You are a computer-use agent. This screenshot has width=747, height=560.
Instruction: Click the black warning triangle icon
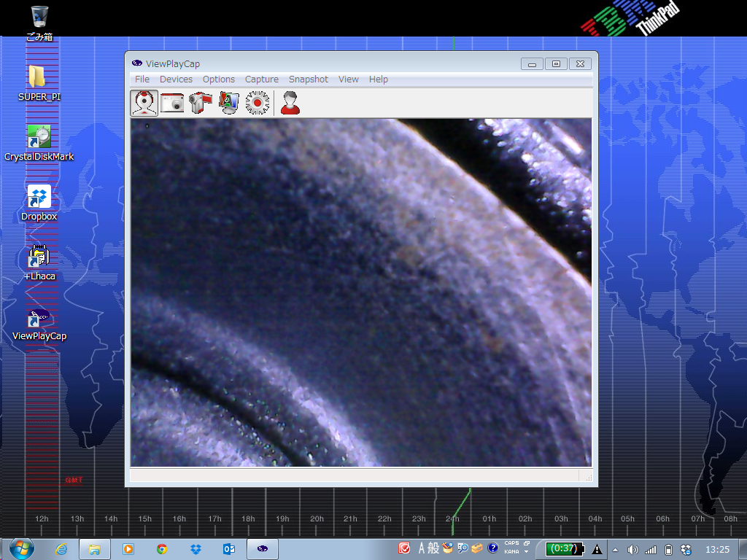[597, 550]
